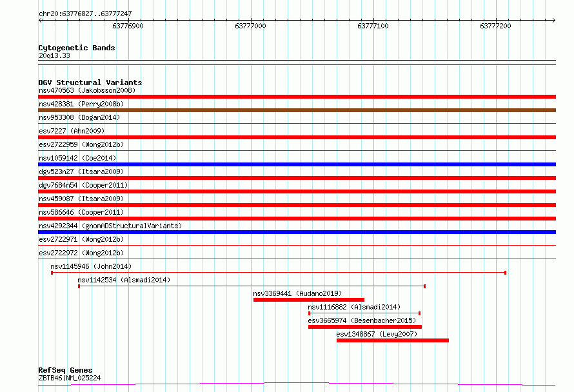The image size is (574, 392).
Task: Open esv2722971 (Wong2012b) variant label
Action: click(81, 239)
